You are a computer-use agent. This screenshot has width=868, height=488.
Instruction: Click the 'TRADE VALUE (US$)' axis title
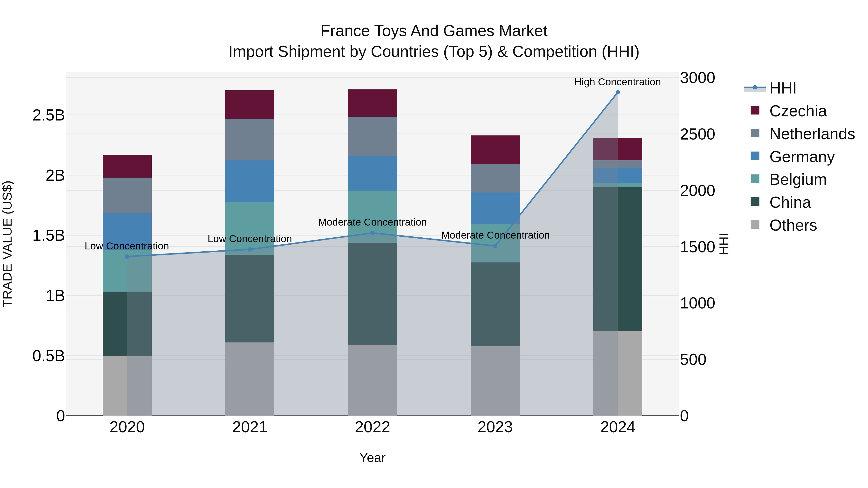click(x=7, y=244)
